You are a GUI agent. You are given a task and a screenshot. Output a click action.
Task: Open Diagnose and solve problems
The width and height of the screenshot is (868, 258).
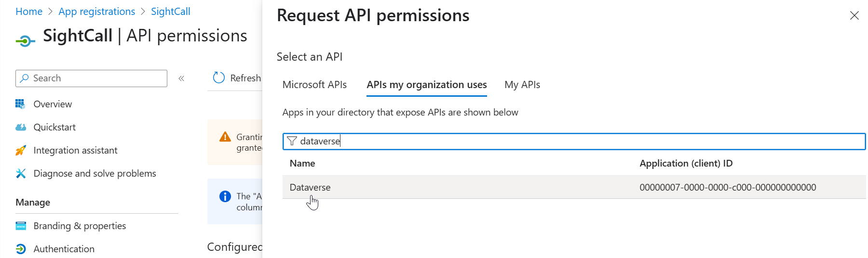(95, 173)
